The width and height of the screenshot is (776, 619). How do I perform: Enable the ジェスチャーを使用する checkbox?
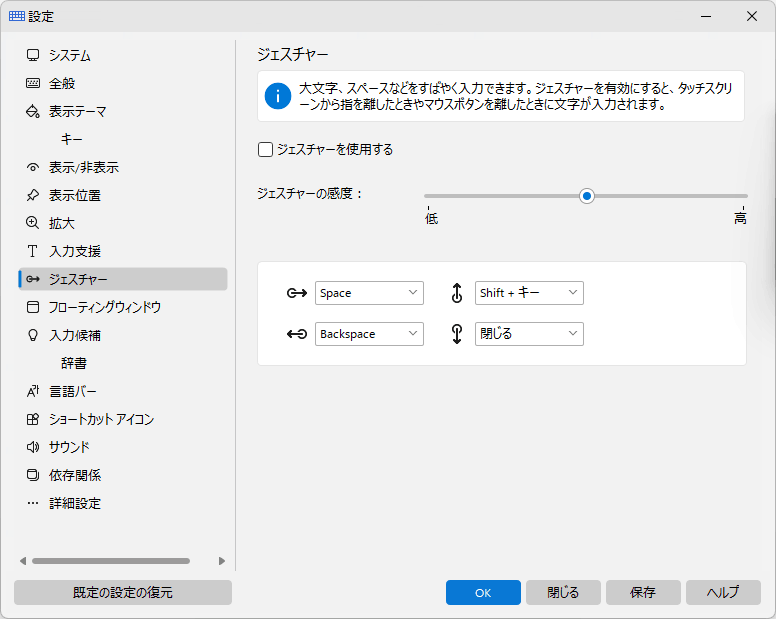coord(265,149)
